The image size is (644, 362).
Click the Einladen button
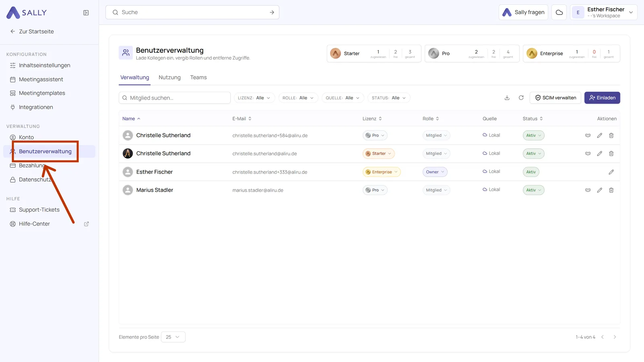point(602,98)
